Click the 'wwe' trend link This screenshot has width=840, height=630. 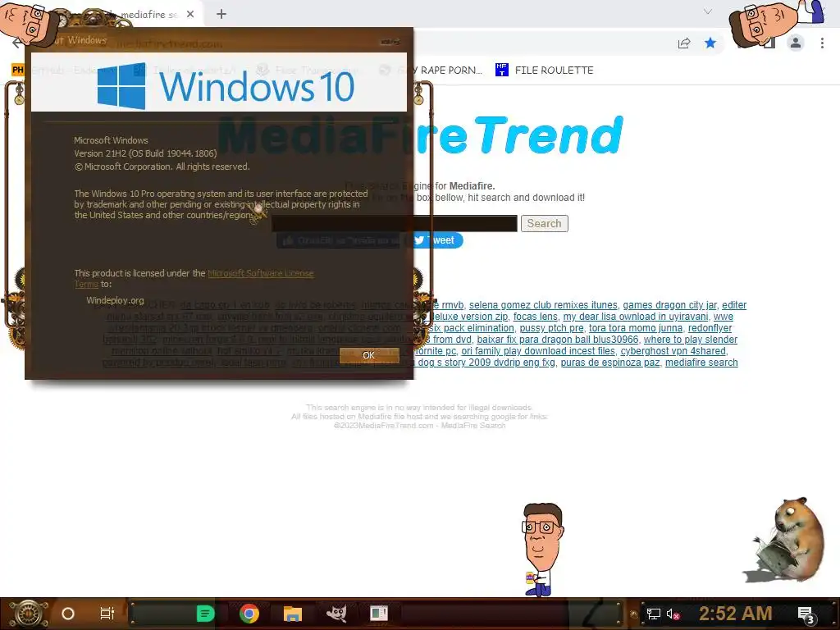click(724, 317)
